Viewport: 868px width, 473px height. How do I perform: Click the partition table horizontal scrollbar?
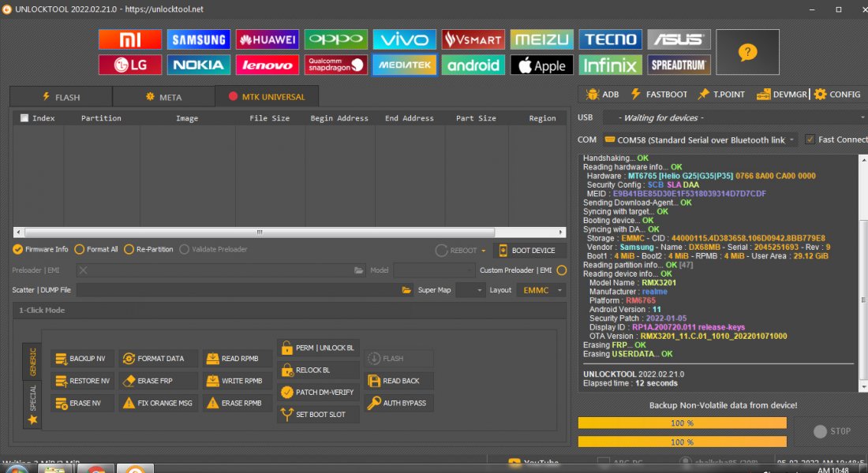click(x=290, y=233)
